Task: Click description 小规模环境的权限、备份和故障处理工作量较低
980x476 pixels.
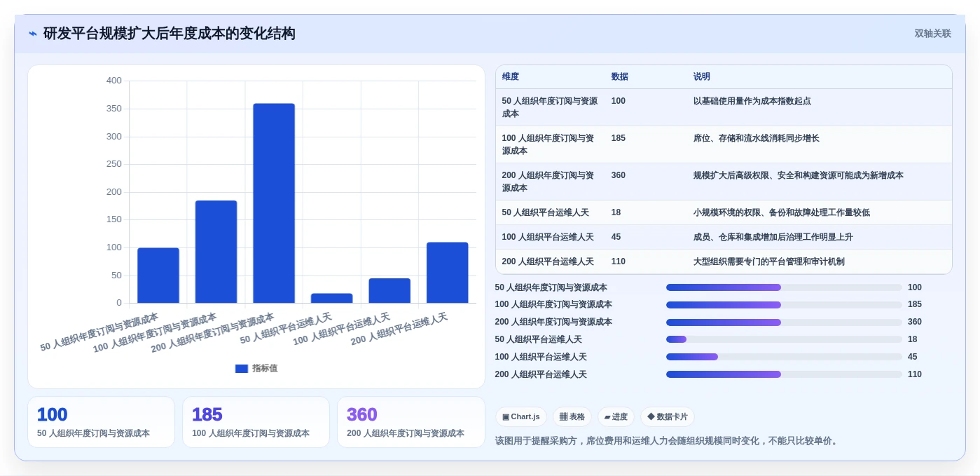Action: [x=782, y=212]
